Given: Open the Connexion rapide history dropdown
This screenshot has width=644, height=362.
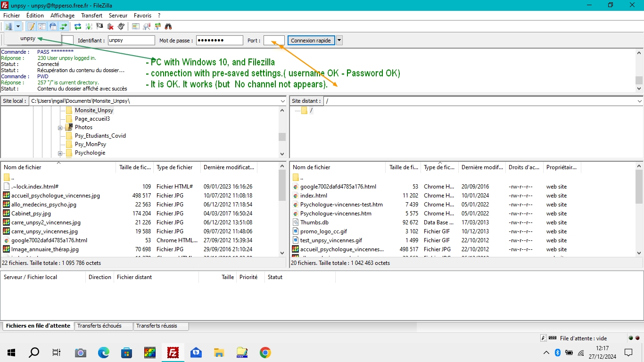Looking at the screenshot, I should click(x=339, y=40).
